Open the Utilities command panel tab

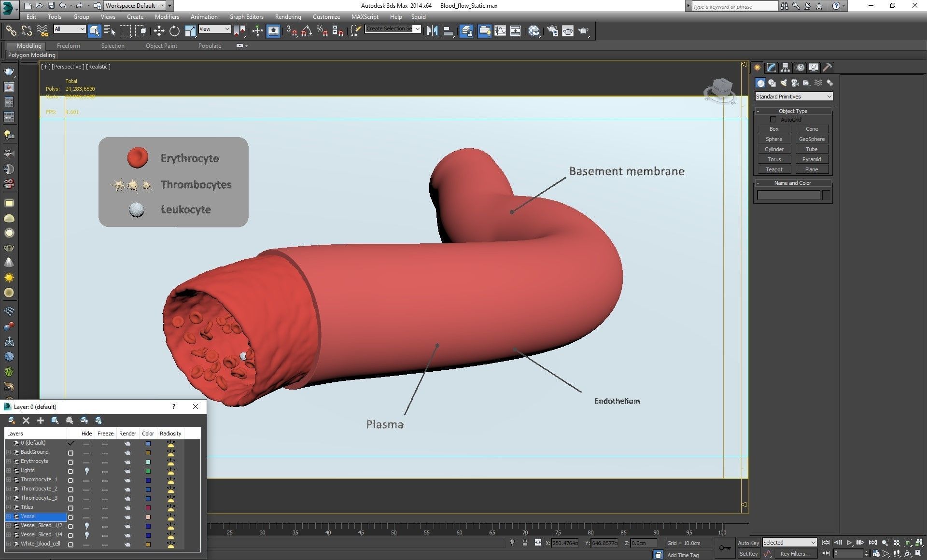coord(828,68)
